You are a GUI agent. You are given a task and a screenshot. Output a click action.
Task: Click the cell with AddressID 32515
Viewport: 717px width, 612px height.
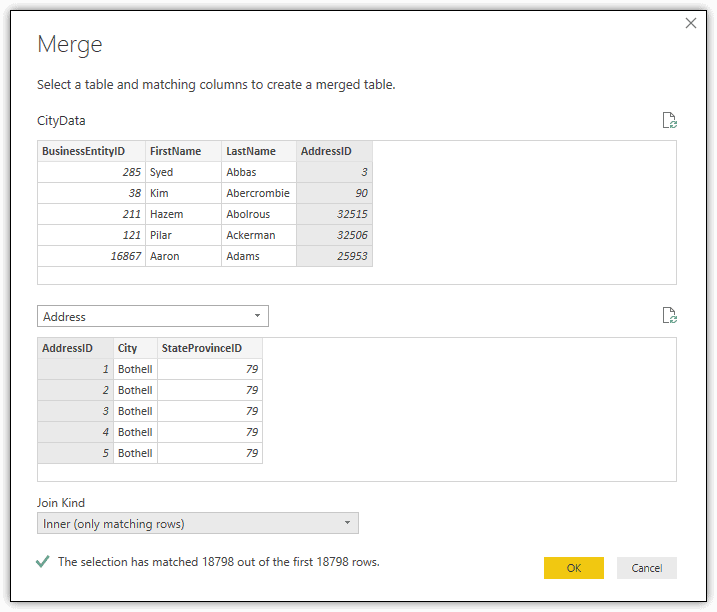pyautogui.click(x=334, y=214)
